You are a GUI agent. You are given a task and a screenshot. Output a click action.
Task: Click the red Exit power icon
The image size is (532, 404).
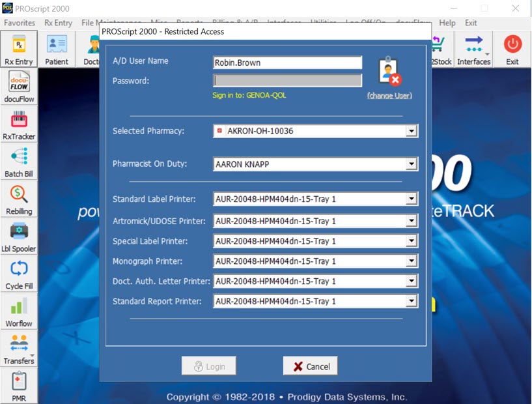click(512, 49)
